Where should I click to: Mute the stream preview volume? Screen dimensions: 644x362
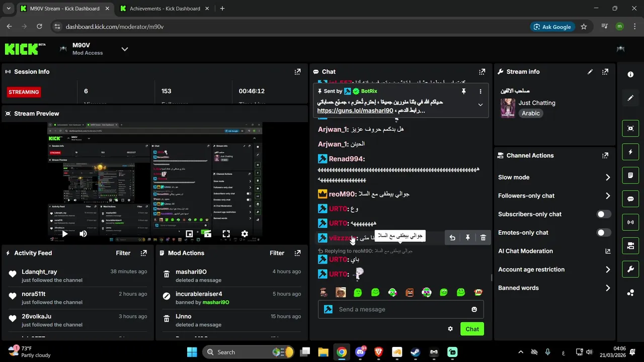tap(83, 234)
